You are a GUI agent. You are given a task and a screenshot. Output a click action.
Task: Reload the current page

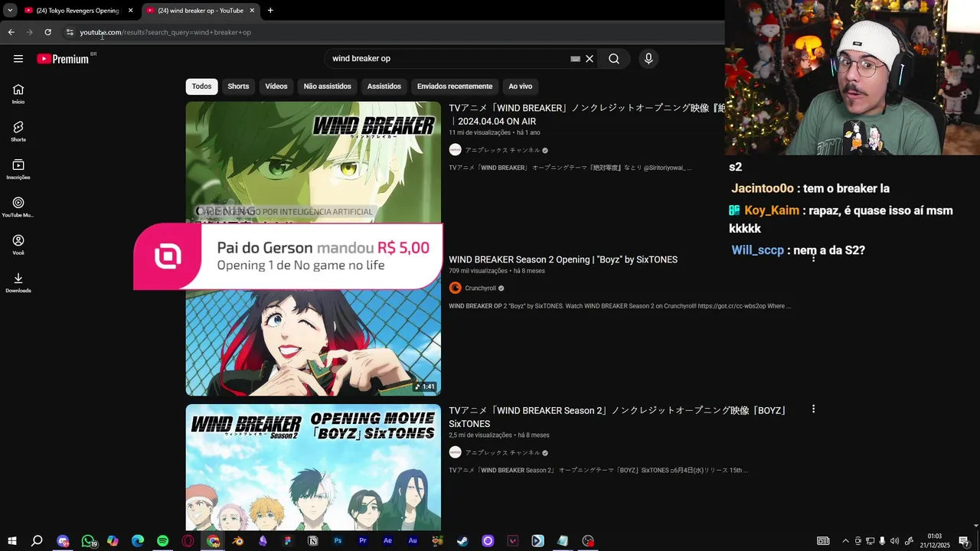point(47,32)
